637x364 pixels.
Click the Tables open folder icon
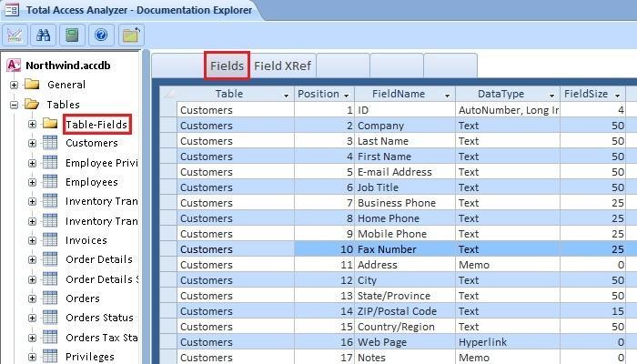(32, 104)
